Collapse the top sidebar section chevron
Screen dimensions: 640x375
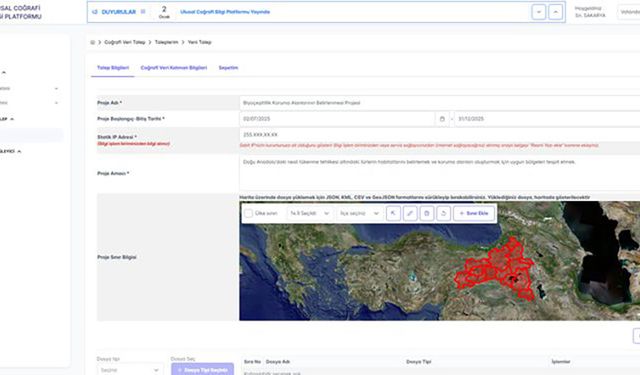coord(4,72)
